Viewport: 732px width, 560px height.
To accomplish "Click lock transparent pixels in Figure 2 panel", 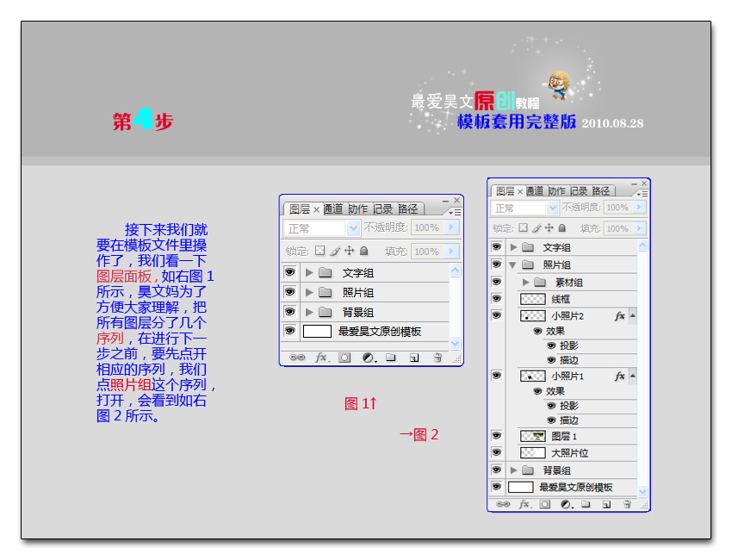I will click(x=523, y=228).
